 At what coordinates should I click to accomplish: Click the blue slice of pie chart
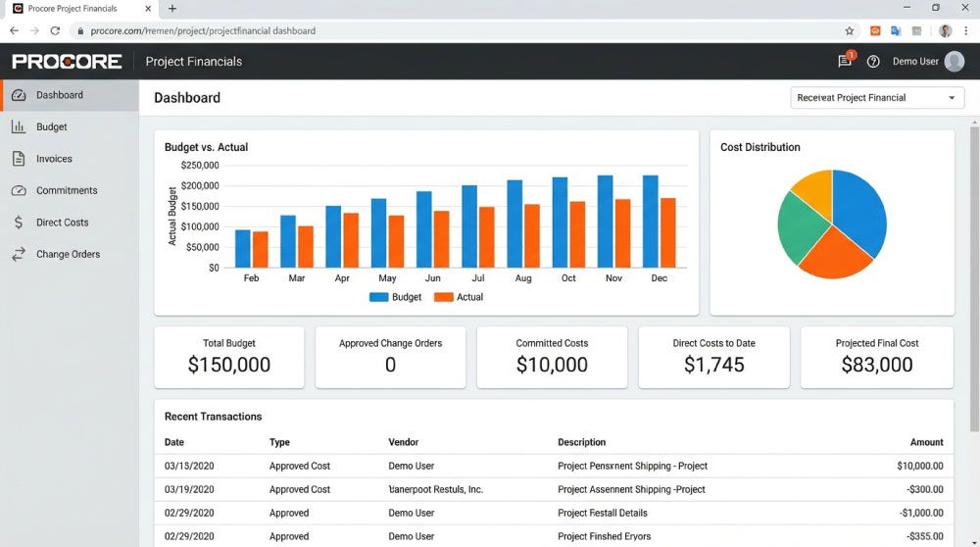click(861, 210)
